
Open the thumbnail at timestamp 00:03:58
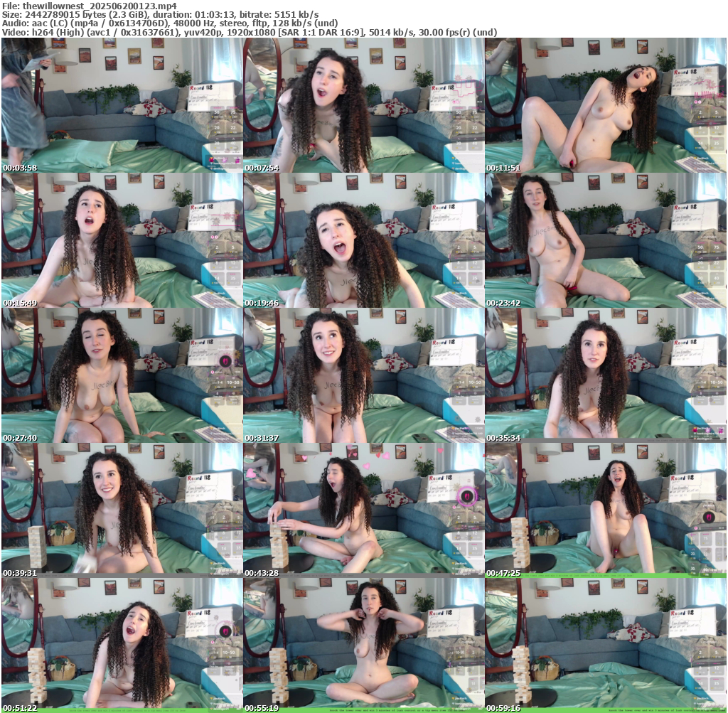(122, 105)
